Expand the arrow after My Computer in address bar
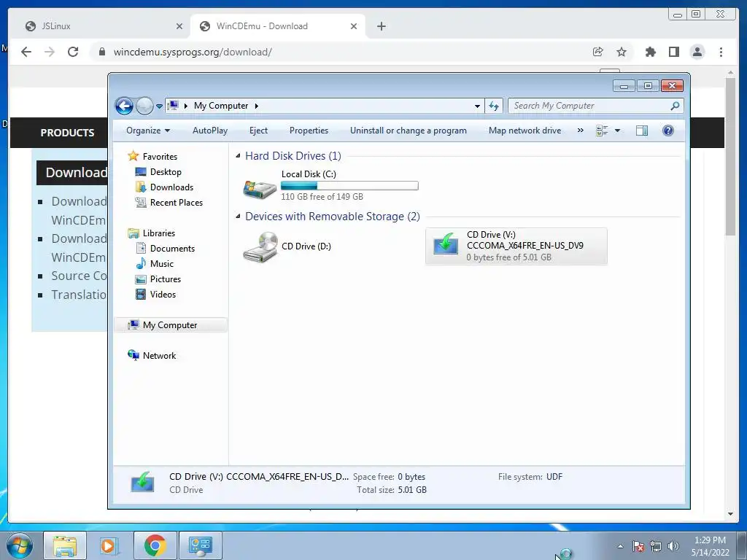The width and height of the screenshot is (747, 560). point(256,106)
